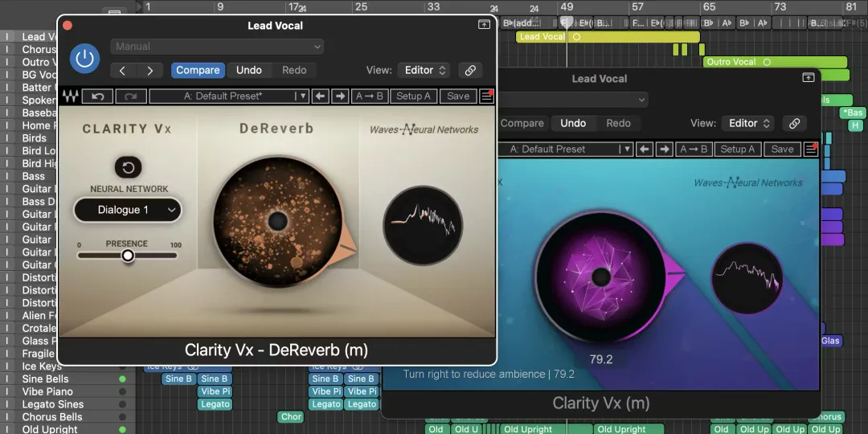This screenshot has height=434, width=868.
Task: Toggle the power dot on Vibe Piano track
Action: [122, 392]
